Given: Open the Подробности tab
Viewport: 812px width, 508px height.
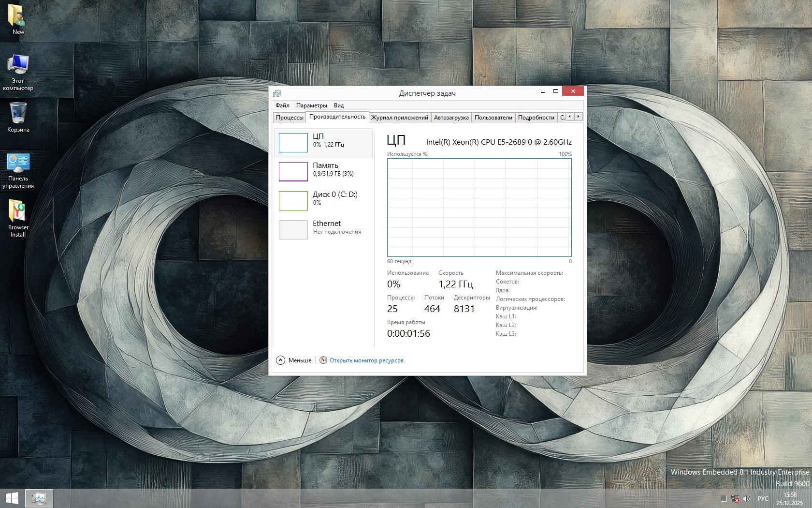Looking at the screenshot, I should point(536,118).
